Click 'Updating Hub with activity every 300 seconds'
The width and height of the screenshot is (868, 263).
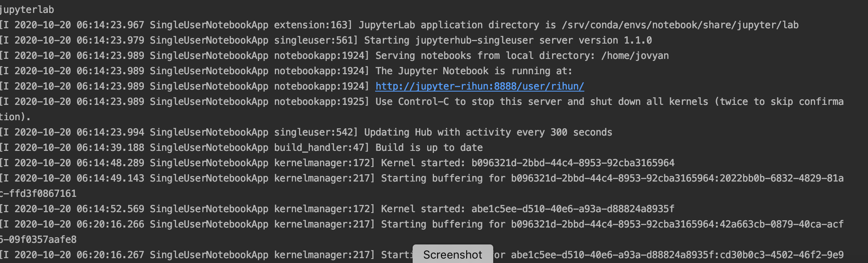tap(488, 132)
